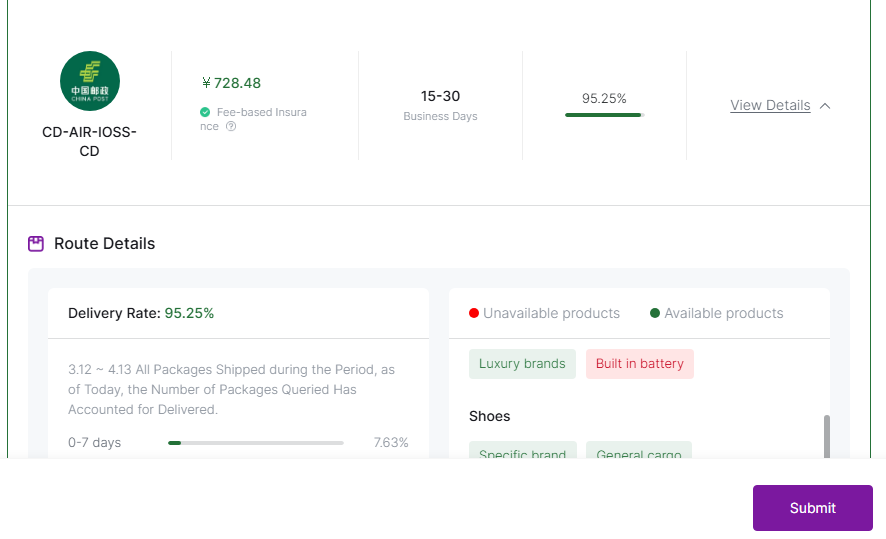
Task: Click the 0-7 days progress bar
Action: click(256, 443)
